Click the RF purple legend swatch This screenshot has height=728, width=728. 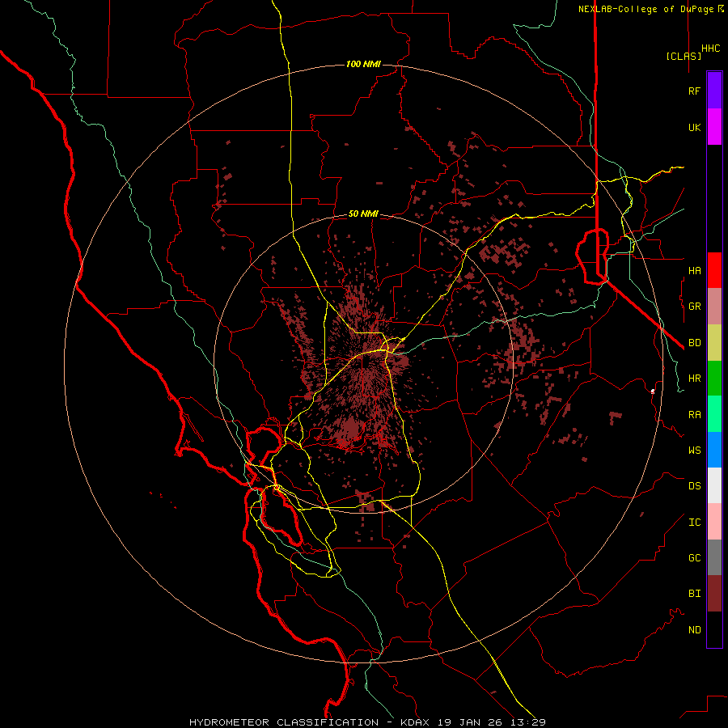714,91
